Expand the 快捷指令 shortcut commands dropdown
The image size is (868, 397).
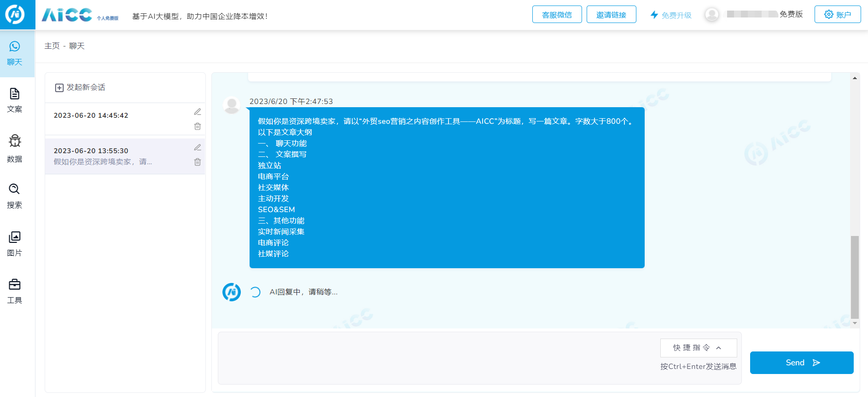699,348
